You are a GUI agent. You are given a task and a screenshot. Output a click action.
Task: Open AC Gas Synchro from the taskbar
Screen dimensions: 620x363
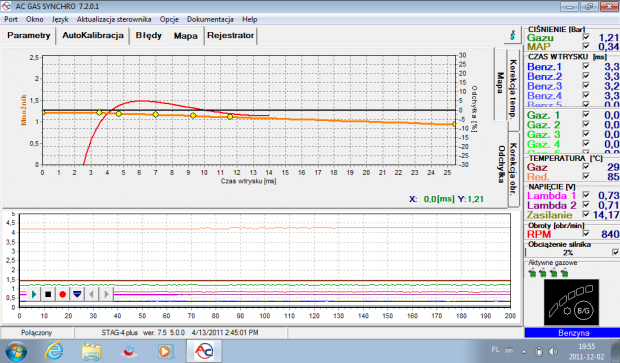pyautogui.click(x=204, y=351)
